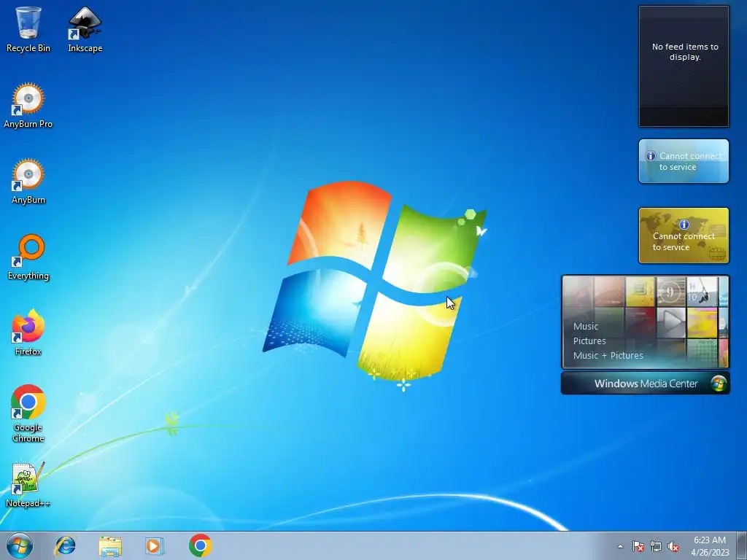Click the weather gadget info icon
The height and width of the screenshot is (560, 747).
650,156
